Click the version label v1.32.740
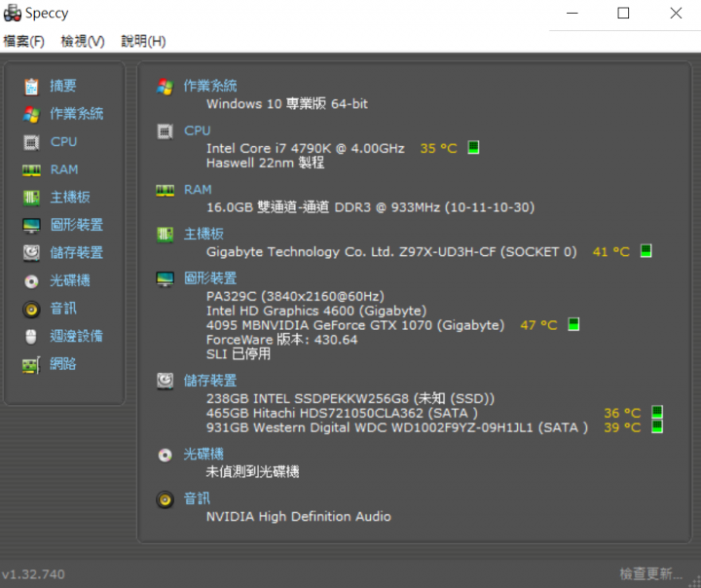 [33, 574]
